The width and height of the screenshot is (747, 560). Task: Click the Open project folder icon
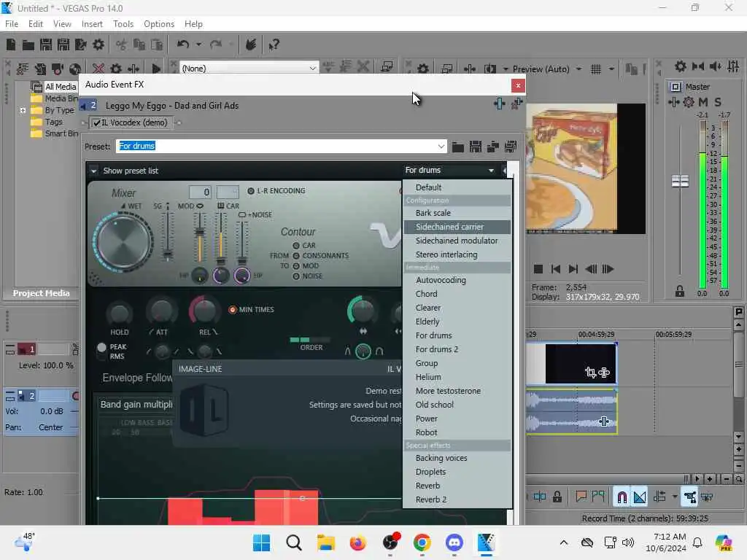(x=28, y=44)
